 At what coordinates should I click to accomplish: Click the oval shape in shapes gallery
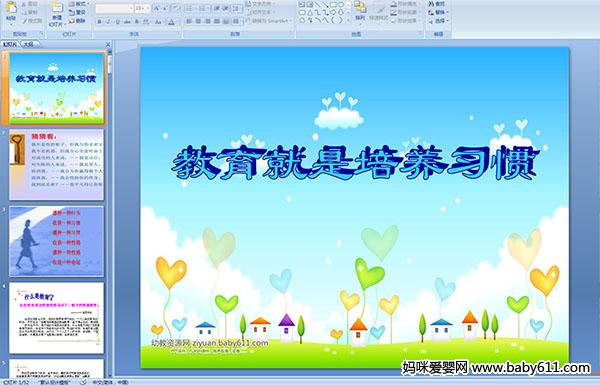click(341, 5)
